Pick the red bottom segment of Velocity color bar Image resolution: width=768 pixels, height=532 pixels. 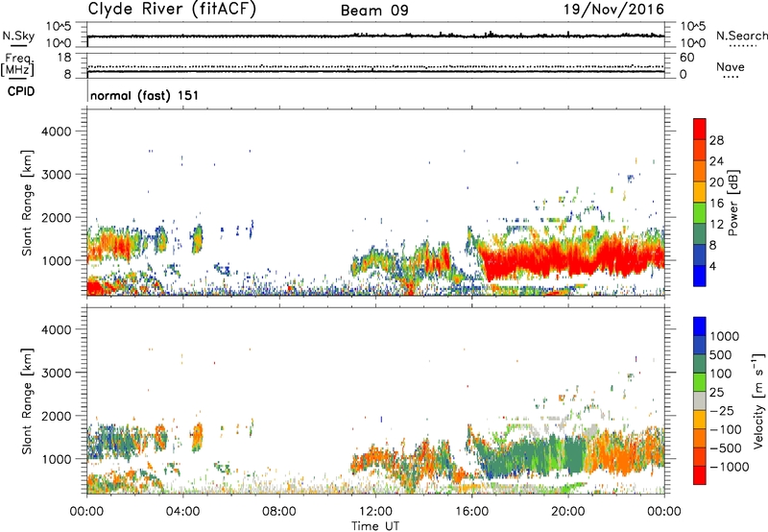point(700,475)
